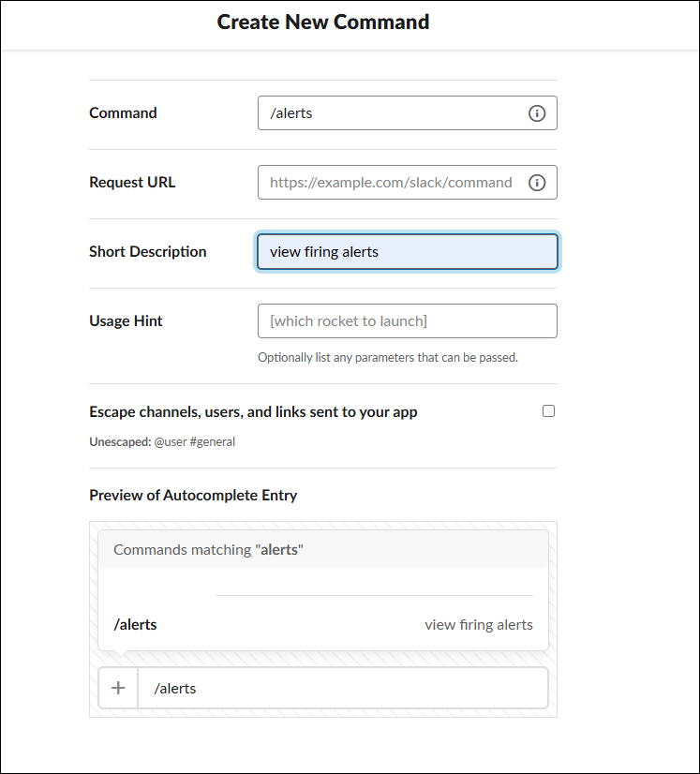This screenshot has width=700, height=774.
Task: Focus the Command input containing /alerts
Action: 394,113
